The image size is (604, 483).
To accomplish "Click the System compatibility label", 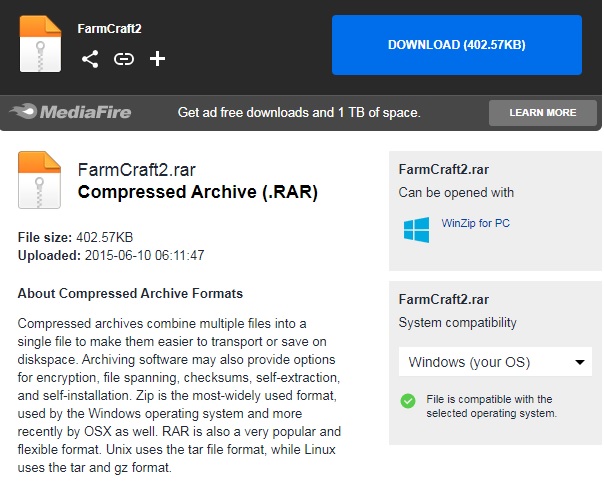I will 457,323.
